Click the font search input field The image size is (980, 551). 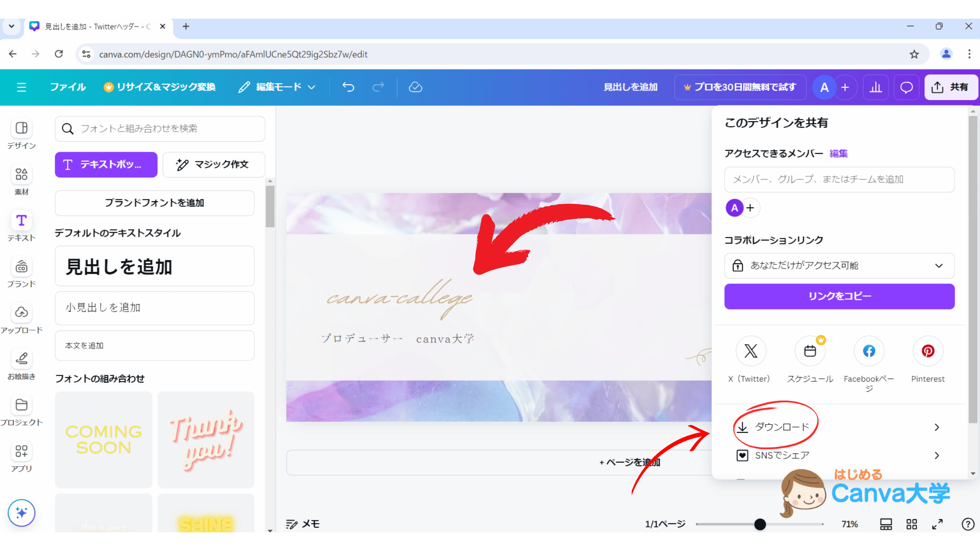tap(160, 129)
